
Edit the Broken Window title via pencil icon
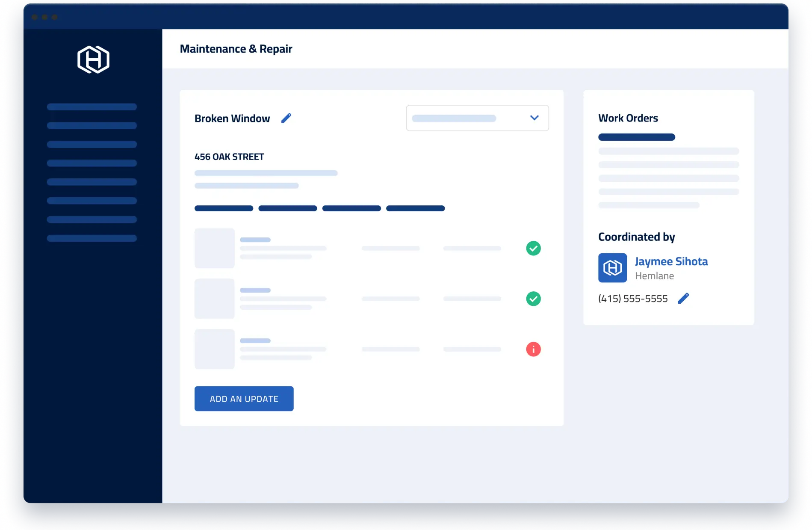(286, 118)
